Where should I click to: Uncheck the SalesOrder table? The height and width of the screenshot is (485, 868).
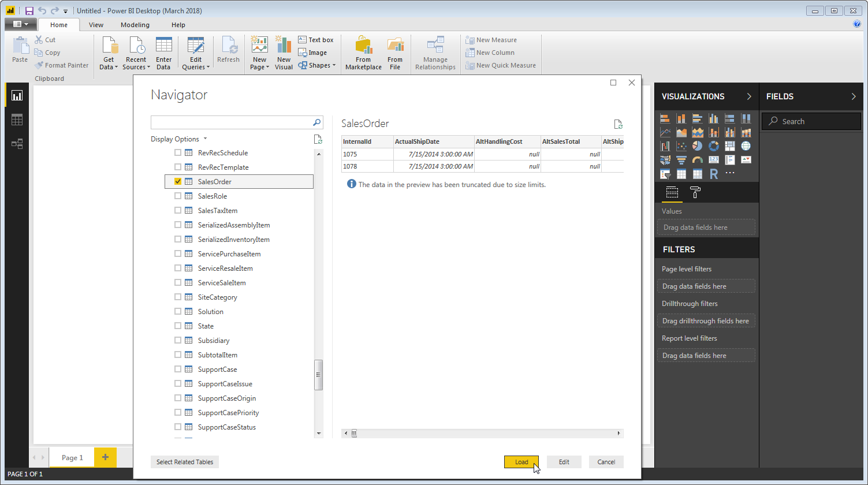[178, 181]
